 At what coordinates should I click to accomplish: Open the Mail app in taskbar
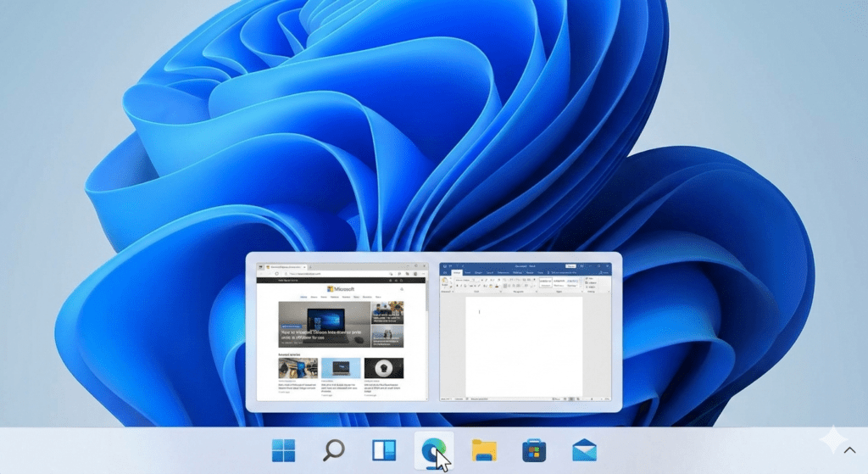(x=584, y=450)
